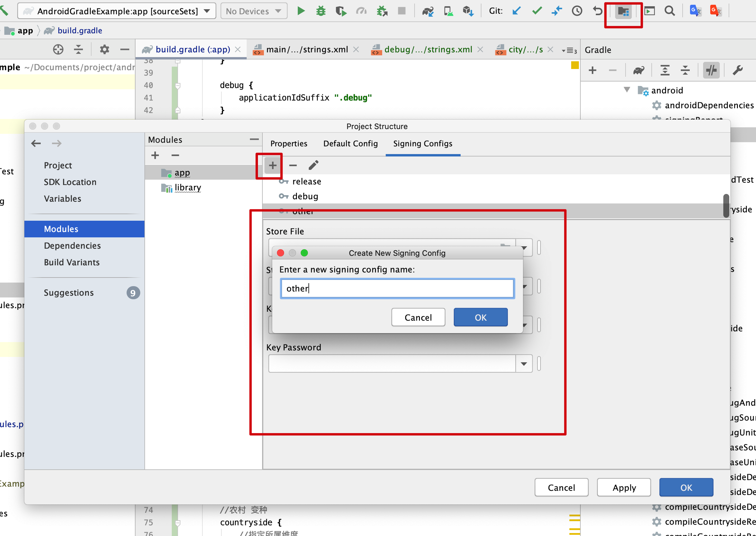Click the signing configs list scrollbar
The height and width of the screenshot is (536, 756).
coord(726,206)
